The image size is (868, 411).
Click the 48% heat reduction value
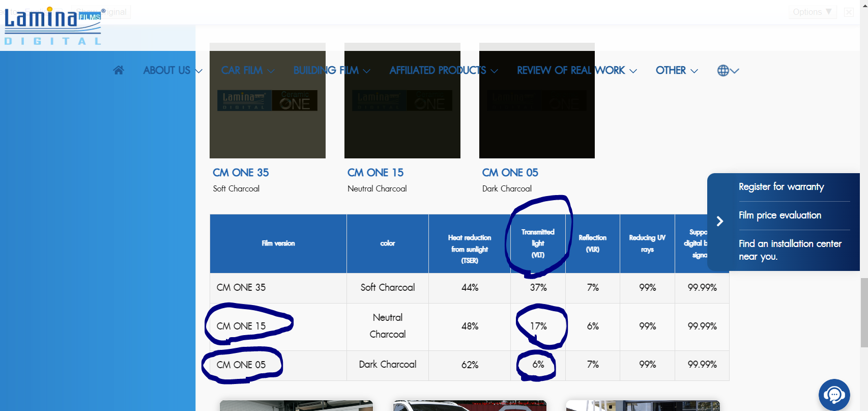tap(470, 326)
